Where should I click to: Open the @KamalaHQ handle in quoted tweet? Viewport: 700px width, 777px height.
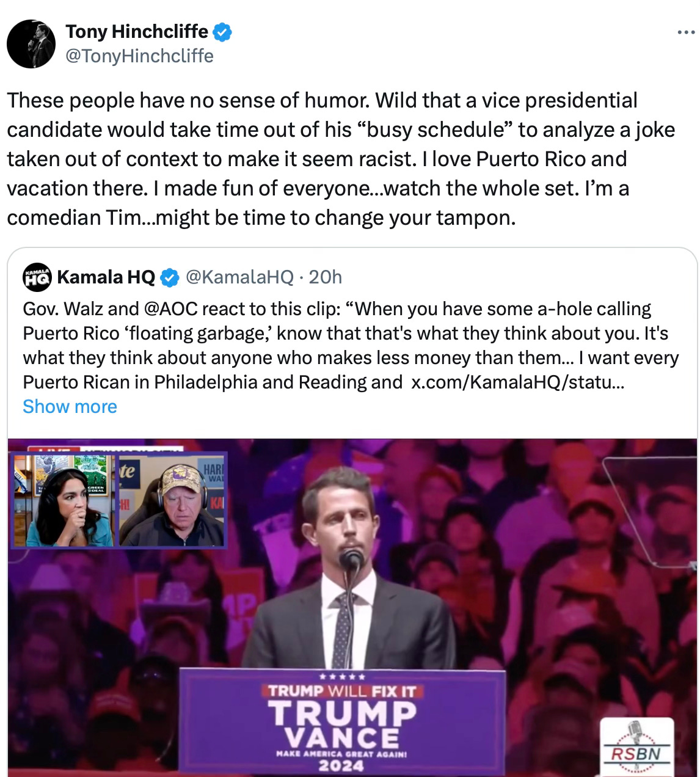[239, 278]
